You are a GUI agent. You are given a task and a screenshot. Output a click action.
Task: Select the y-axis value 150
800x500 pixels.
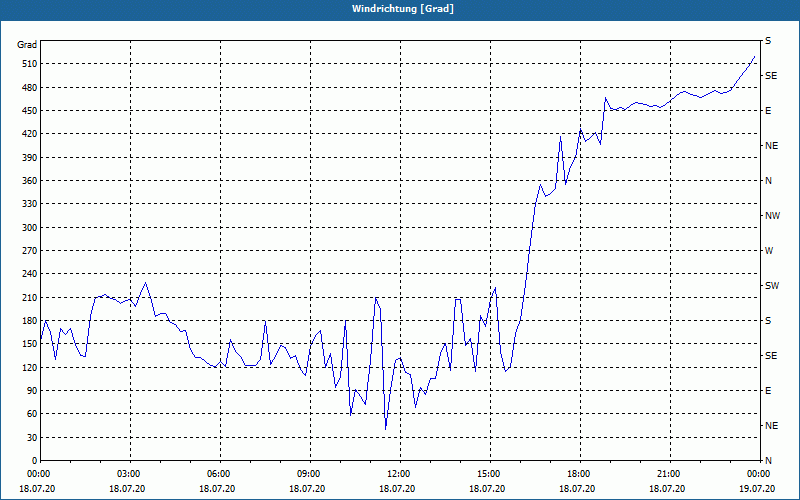tap(29, 344)
